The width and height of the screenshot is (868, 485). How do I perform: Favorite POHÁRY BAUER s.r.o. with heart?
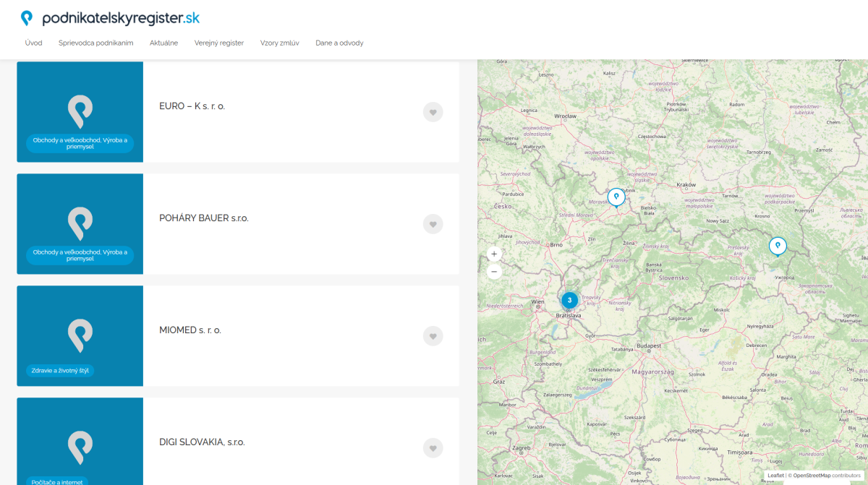click(433, 224)
